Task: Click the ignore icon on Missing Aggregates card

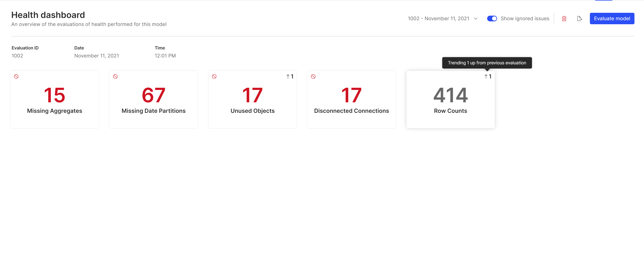Action: [17, 76]
